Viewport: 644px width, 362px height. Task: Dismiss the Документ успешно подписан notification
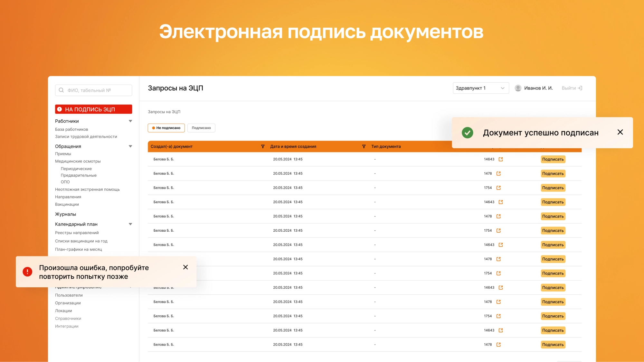(x=620, y=132)
